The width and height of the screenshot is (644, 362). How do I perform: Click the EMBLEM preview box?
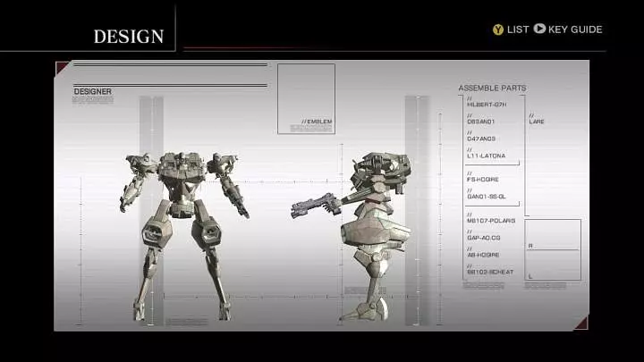[x=307, y=98]
